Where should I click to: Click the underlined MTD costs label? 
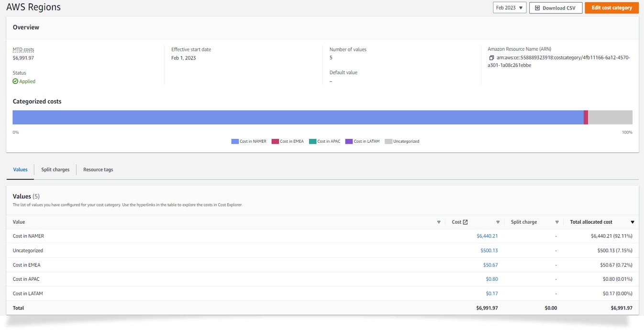pyautogui.click(x=23, y=49)
